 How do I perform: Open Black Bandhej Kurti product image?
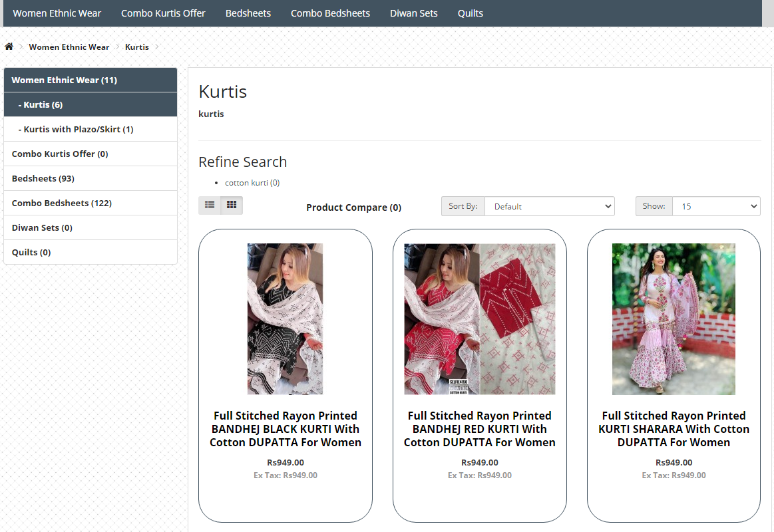285,319
